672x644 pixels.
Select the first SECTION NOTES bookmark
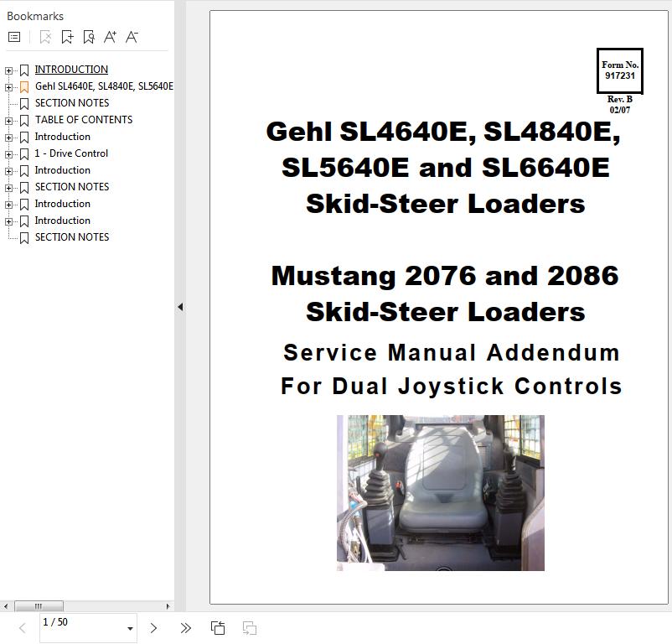pos(72,103)
